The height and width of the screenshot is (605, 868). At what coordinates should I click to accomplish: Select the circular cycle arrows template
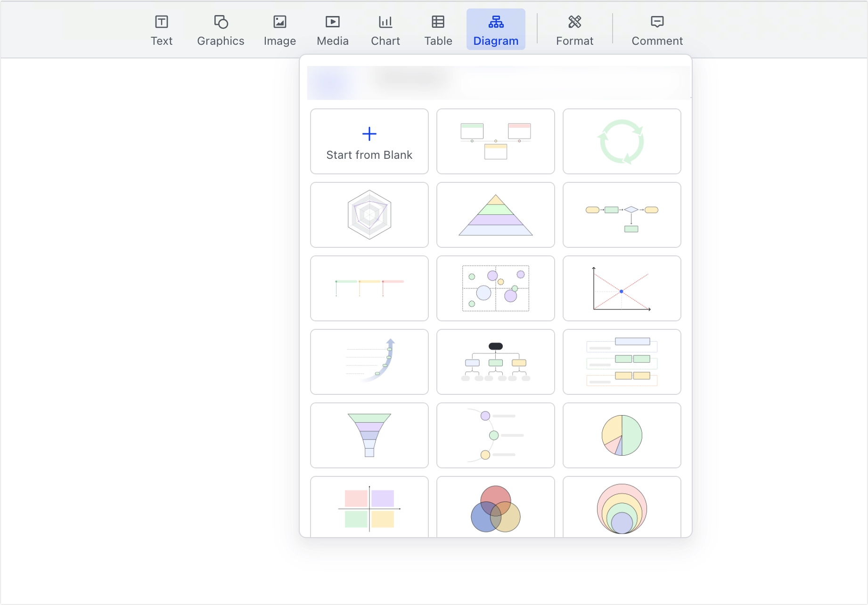622,141
